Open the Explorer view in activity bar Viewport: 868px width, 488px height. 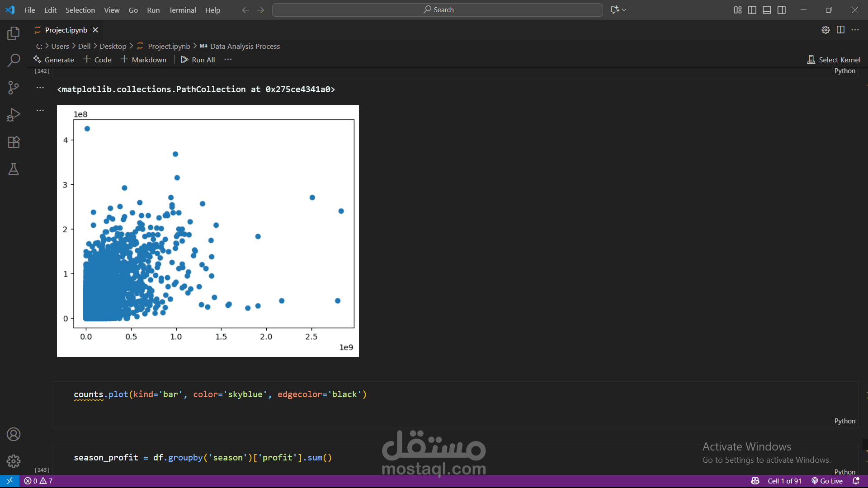pyautogui.click(x=14, y=33)
